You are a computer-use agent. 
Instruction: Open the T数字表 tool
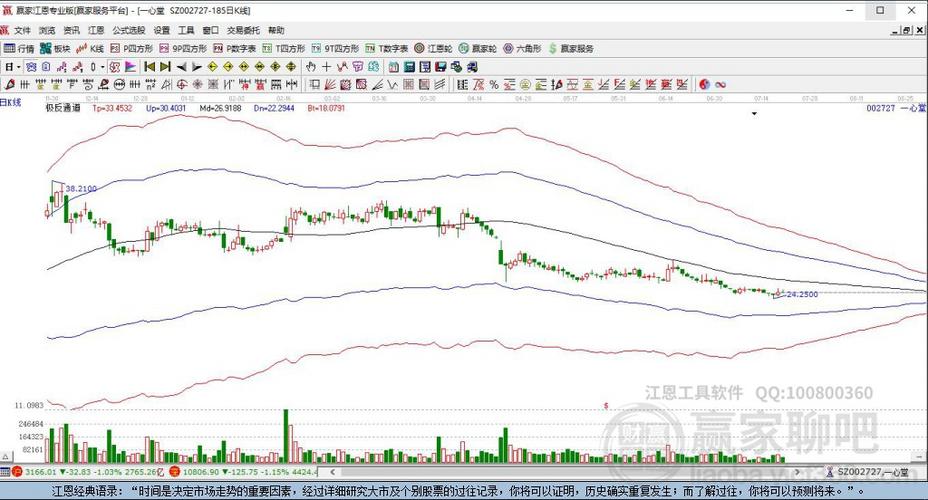click(x=386, y=49)
